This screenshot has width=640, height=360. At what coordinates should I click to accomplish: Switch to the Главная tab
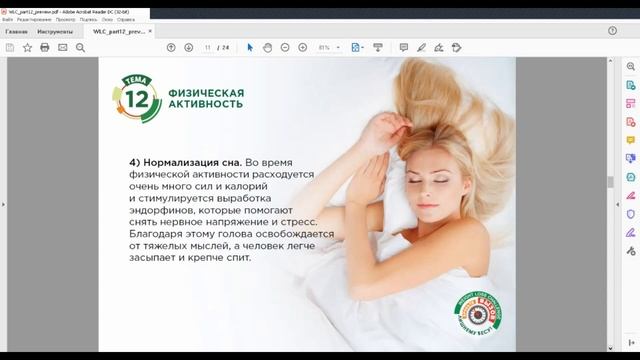click(16, 31)
